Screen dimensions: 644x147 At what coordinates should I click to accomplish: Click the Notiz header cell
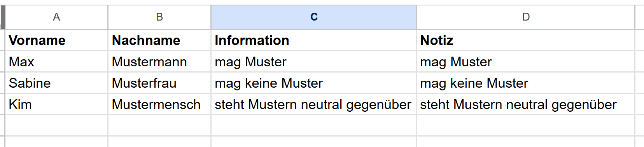tap(526, 40)
